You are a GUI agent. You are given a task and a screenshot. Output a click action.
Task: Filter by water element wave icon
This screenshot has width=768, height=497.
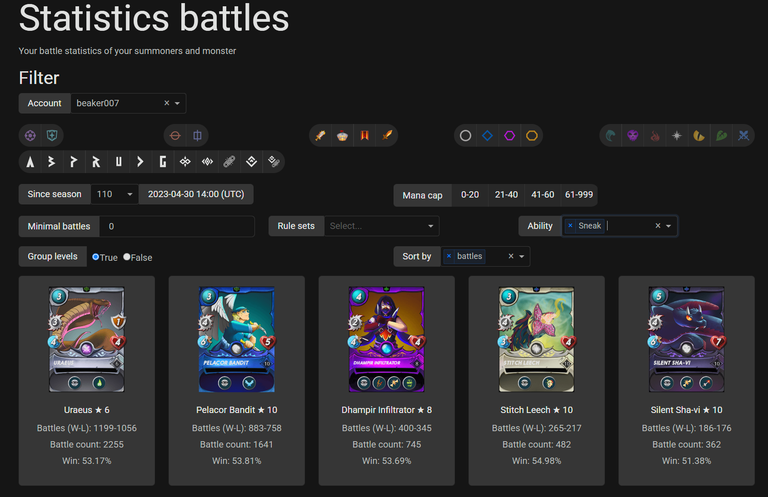[610, 136]
